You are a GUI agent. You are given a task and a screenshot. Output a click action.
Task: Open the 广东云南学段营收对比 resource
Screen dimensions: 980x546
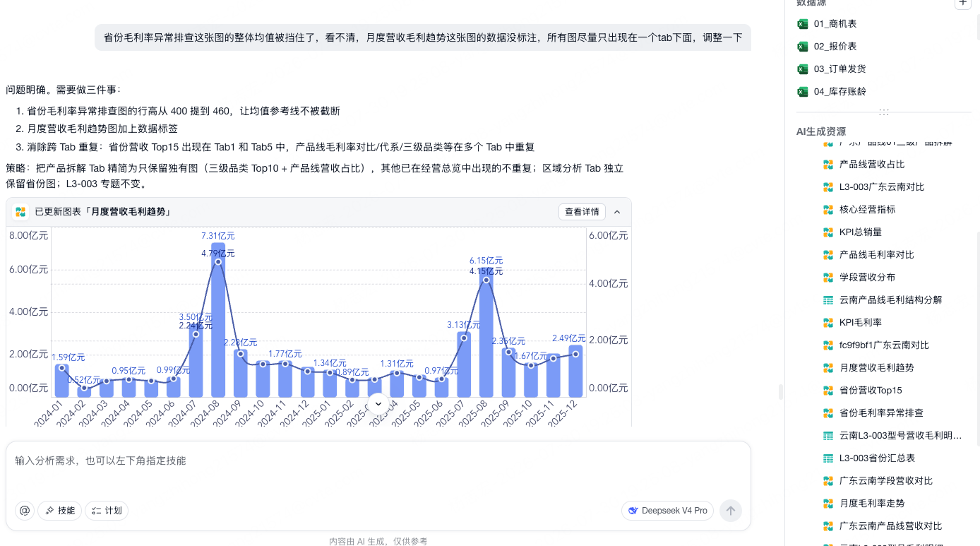(886, 481)
